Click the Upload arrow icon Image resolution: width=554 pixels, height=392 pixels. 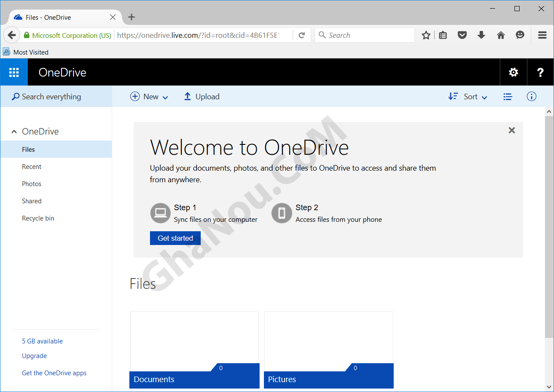click(x=187, y=96)
